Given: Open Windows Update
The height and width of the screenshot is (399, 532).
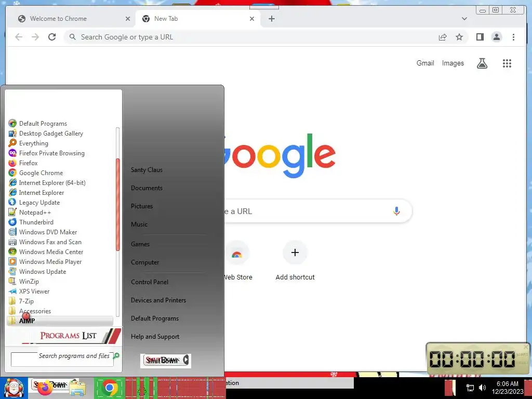Looking at the screenshot, I should [x=37, y=271].
